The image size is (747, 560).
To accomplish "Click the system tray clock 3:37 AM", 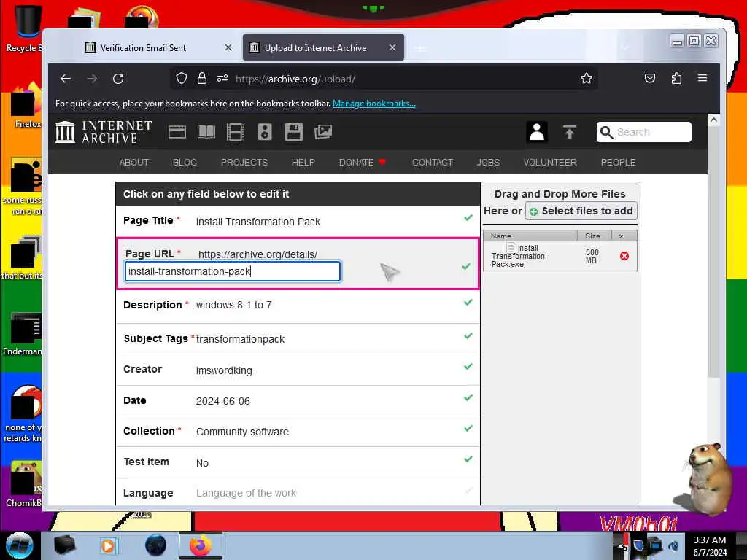I will [710, 540].
